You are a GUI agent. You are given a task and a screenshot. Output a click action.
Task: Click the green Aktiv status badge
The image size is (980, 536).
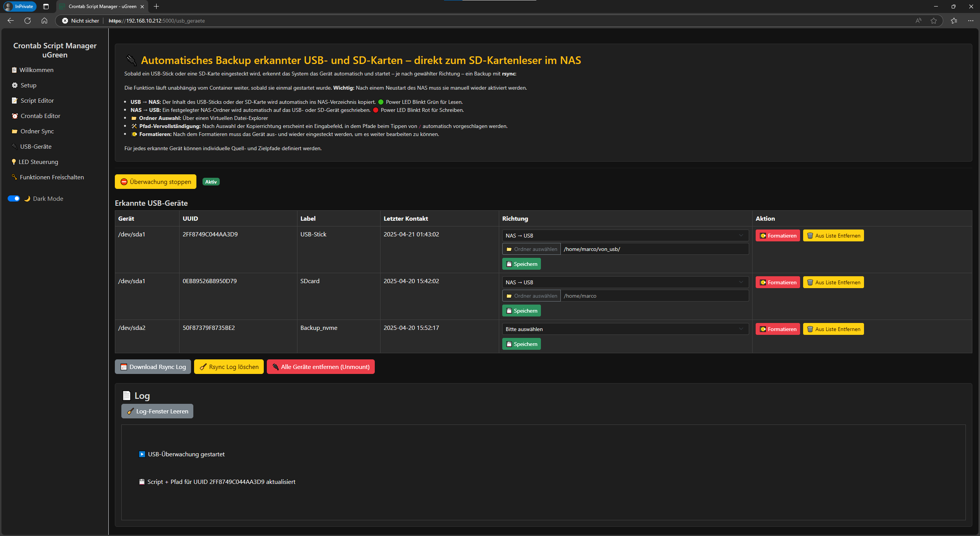point(211,182)
